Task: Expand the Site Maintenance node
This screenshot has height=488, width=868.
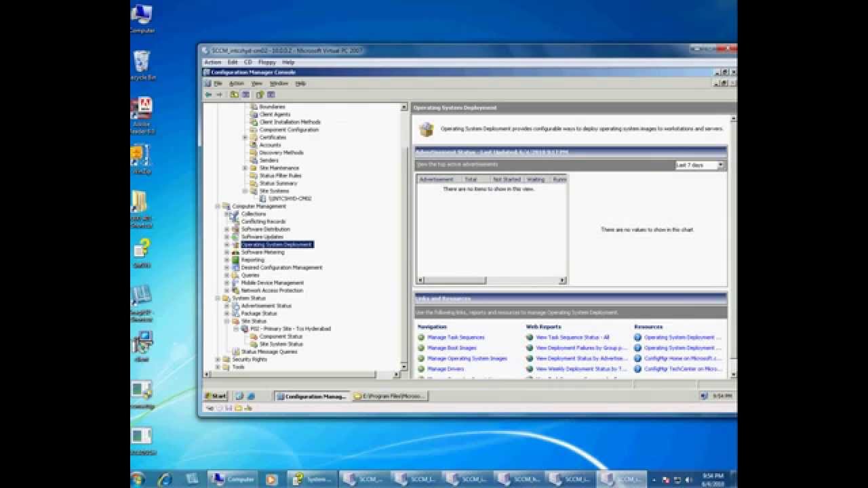Action: coord(245,168)
